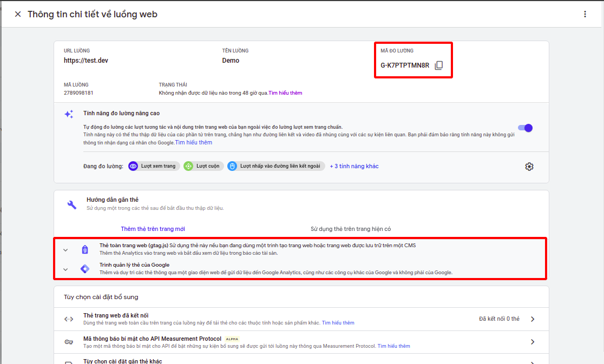The width and height of the screenshot is (604, 364).
Task: Click the wrench tagging instructions icon
Action: [x=71, y=204]
